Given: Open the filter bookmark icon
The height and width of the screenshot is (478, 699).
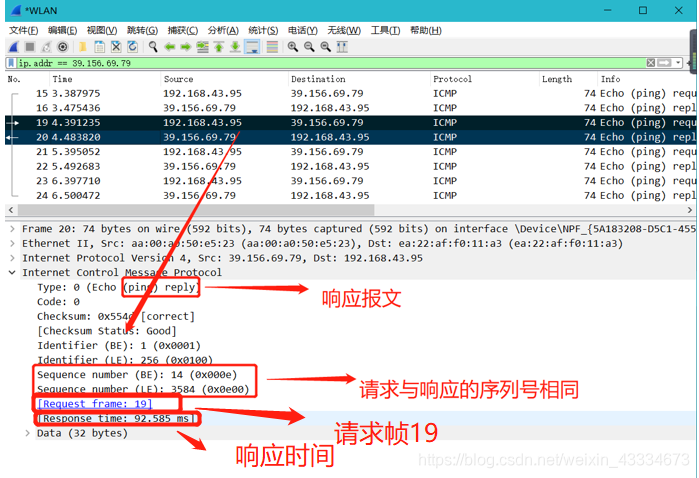Looking at the screenshot, I should click(11, 63).
